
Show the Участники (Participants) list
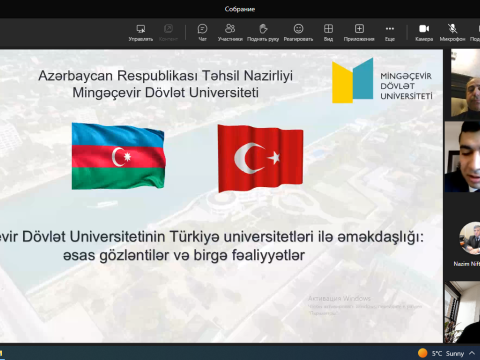click(x=230, y=33)
